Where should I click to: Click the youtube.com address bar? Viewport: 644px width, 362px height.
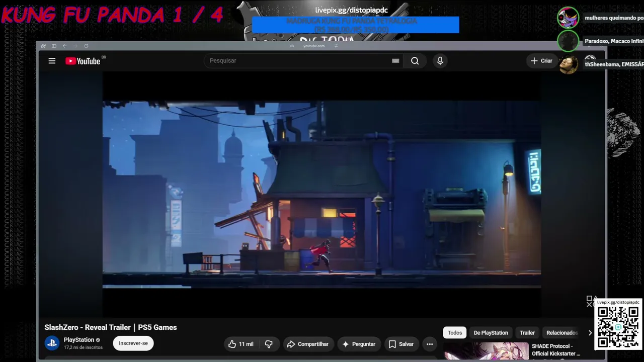pos(314,46)
